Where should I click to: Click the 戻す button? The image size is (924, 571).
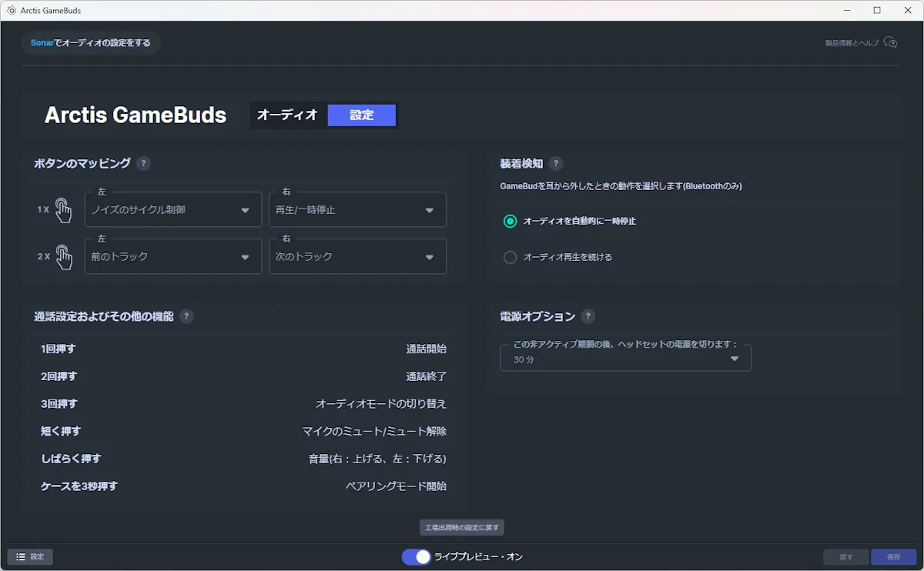point(845,556)
